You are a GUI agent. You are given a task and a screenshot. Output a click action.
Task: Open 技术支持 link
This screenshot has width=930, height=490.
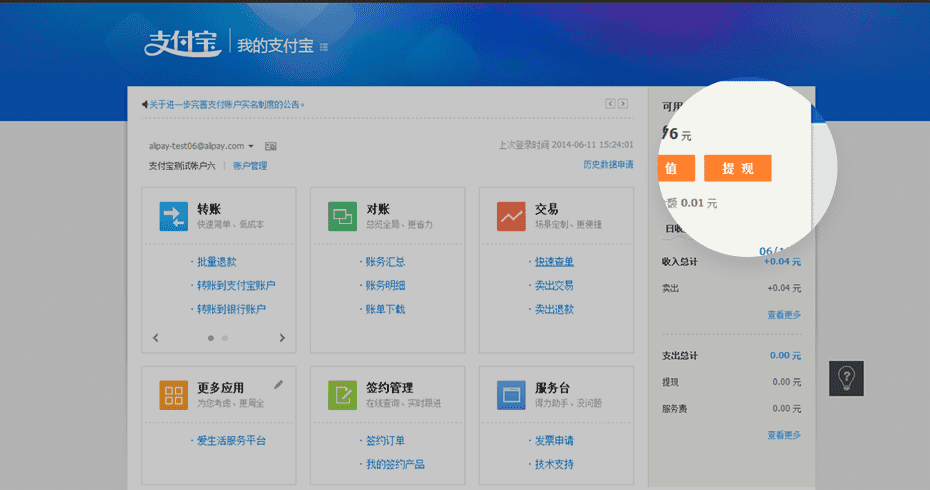point(554,464)
